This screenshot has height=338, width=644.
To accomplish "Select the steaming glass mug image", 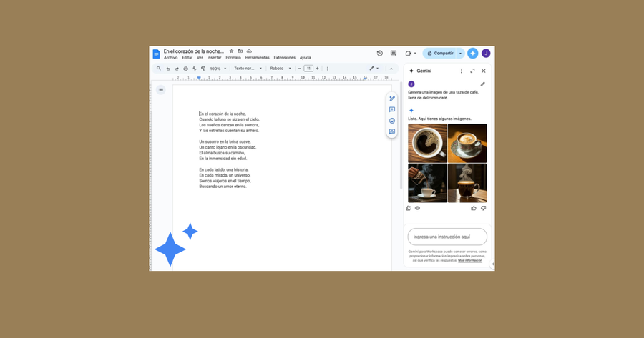I will click(467, 183).
